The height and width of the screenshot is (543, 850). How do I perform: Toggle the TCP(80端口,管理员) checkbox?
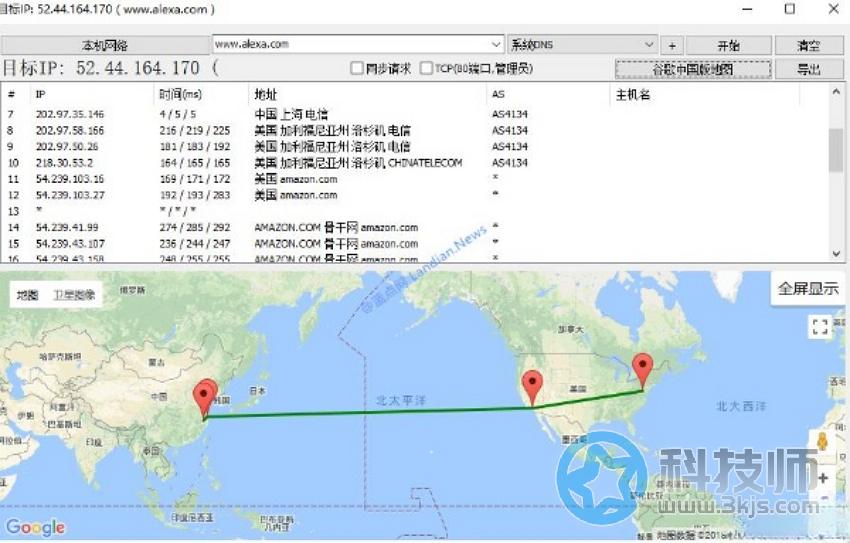(427, 69)
